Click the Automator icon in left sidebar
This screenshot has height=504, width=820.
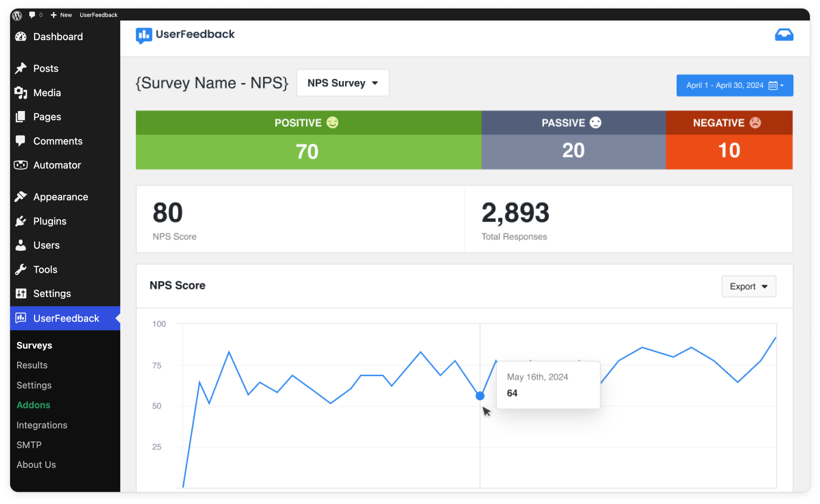coord(21,166)
